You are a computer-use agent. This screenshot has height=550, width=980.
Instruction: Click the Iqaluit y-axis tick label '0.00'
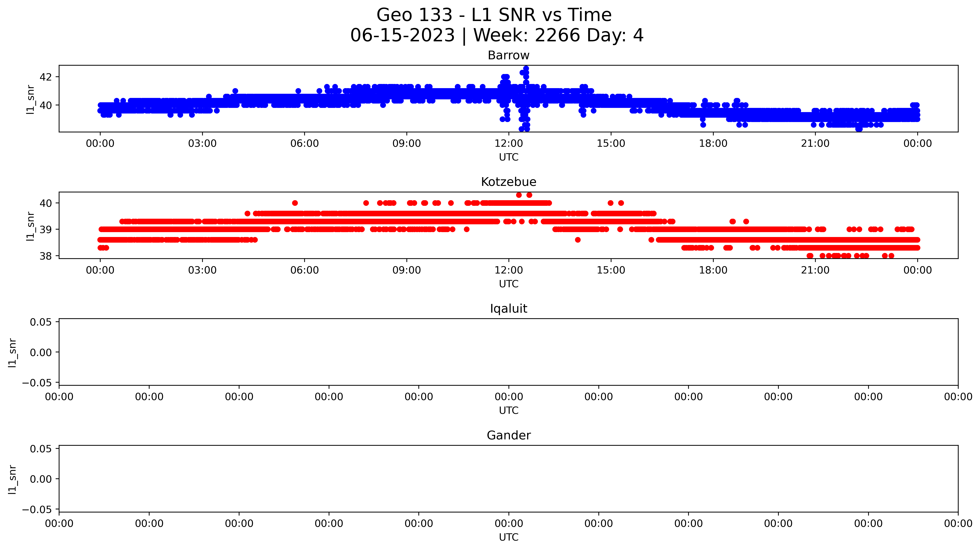(41, 353)
